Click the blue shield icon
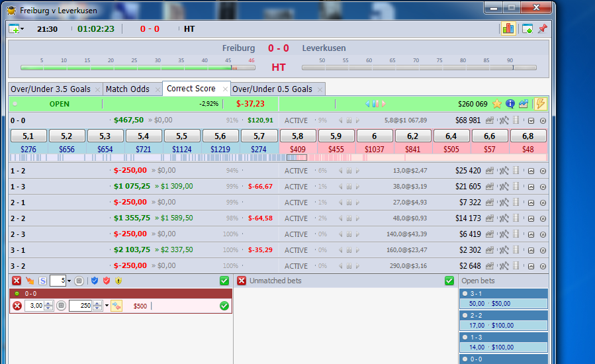The width and height of the screenshot is (595, 364). coord(95,281)
